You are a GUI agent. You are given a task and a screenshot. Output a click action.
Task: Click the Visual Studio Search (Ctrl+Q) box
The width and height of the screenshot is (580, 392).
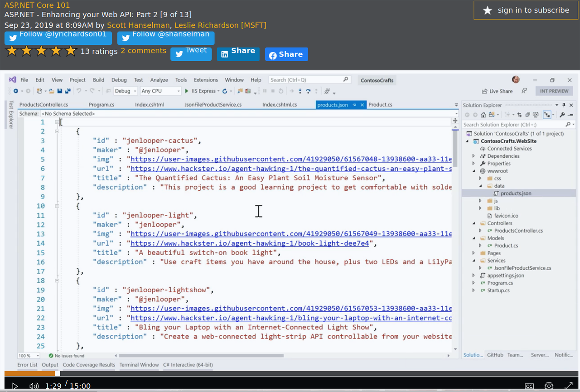(310, 80)
